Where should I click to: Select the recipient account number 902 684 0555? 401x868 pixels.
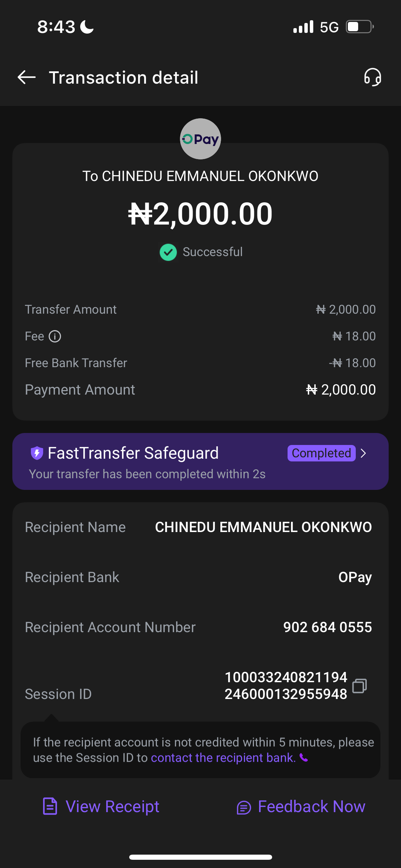327,627
